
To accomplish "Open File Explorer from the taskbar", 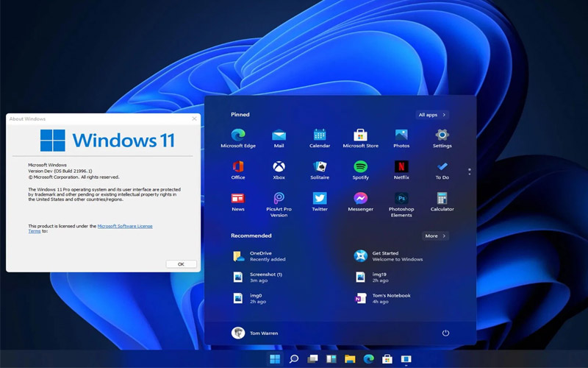I will (350, 359).
